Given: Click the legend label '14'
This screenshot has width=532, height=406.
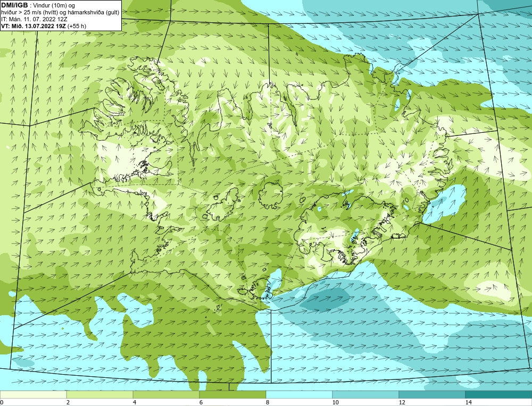Looking at the screenshot, I should (x=469, y=402).
